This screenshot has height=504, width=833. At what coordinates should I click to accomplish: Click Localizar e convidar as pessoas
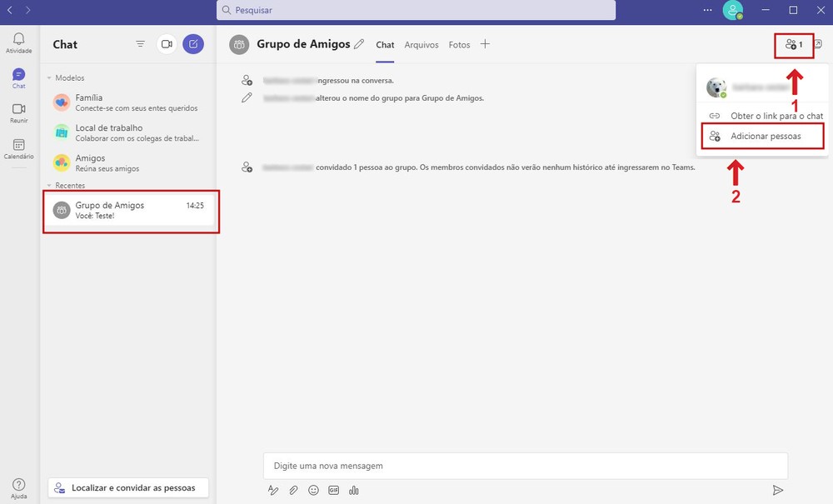pyautogui.click(x=127, y=487)
